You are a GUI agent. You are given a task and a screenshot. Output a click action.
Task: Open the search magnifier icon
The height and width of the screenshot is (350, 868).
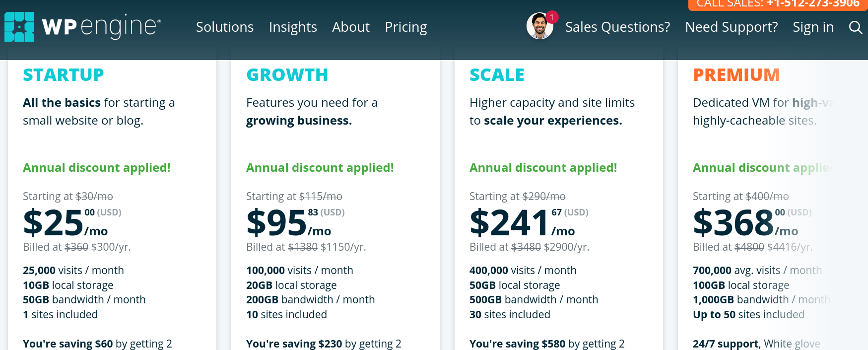click(x=855, y=27)
